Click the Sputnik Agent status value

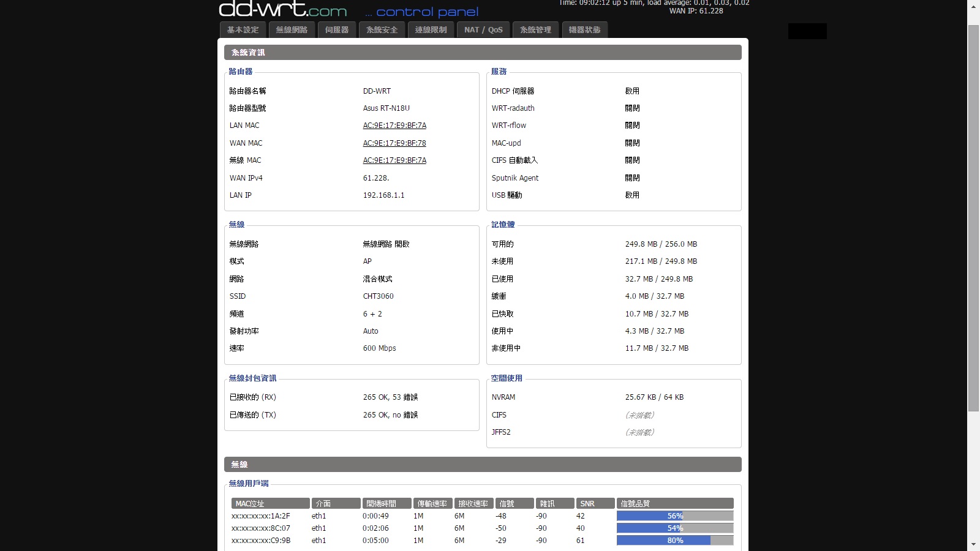[x=632, y=178]
